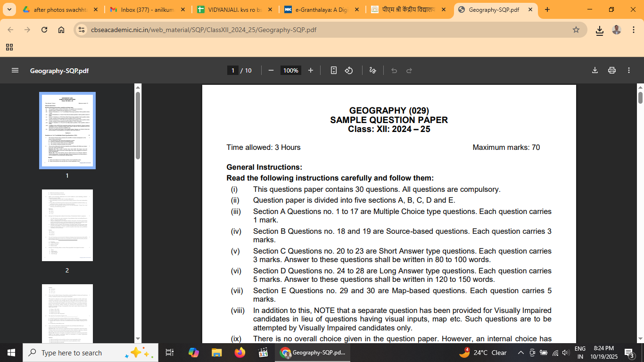
Task: Open Chrome's three-dot settings menu
Action: point(632,30)
